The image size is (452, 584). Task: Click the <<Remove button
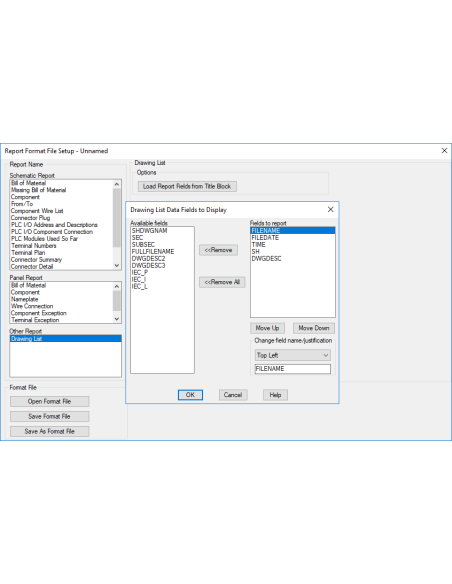[x=218, y=250]
